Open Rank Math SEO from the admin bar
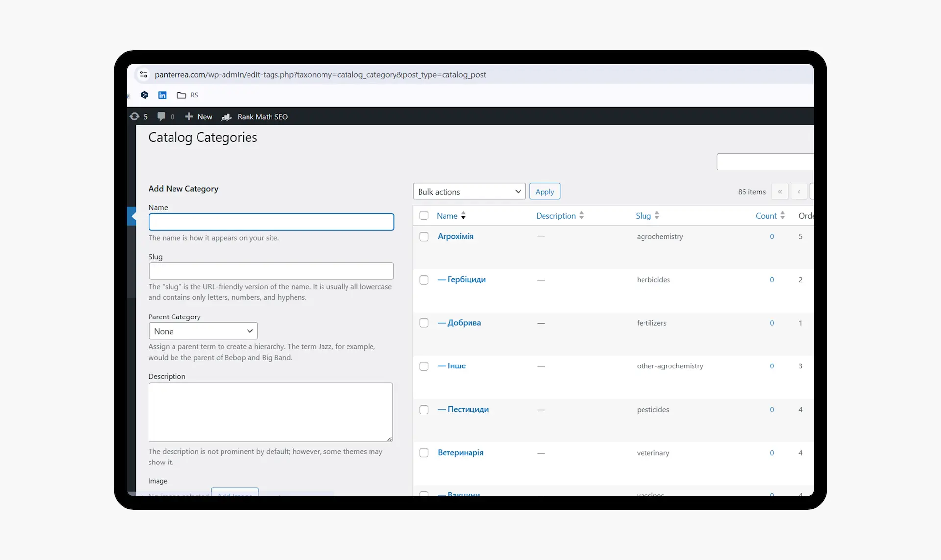This screenshot has width=941, height=560. (x=254, y=117)
